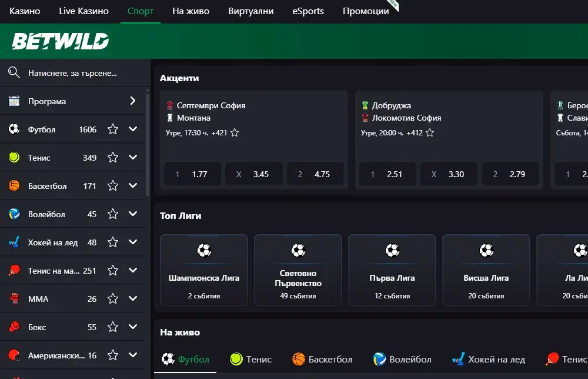Screen dimensions: 588x379
Task: Star the Септември София vs Монтана match
Action: click(235, 132)
